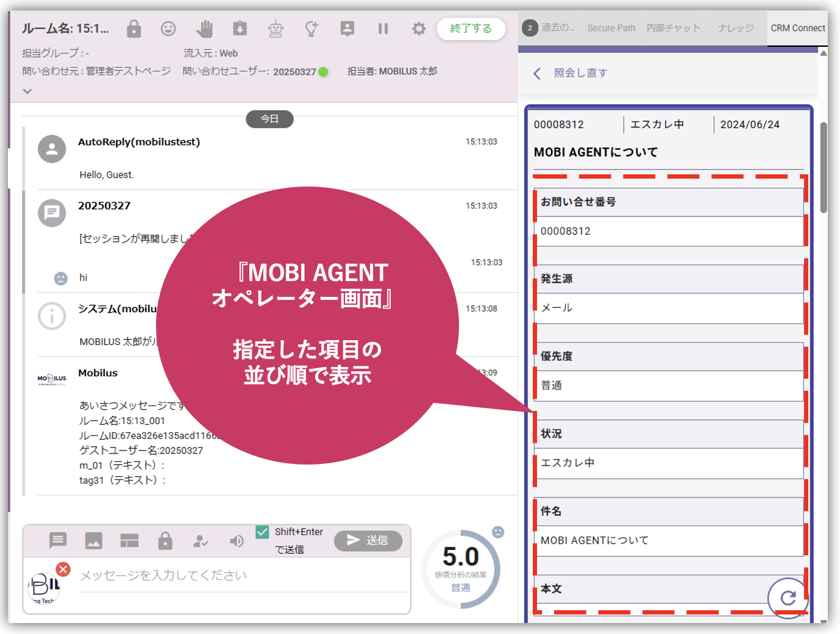Image resolution: width=840 pixels, height=634 pixels.
Task: Click the AutoReply user avatar icon
Action: click(52, 149)
